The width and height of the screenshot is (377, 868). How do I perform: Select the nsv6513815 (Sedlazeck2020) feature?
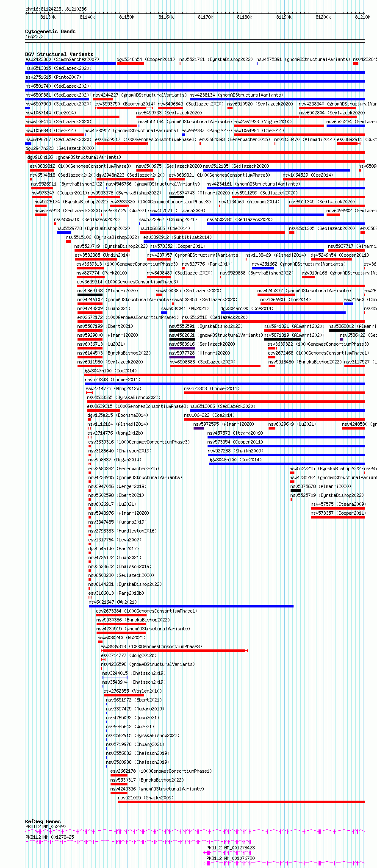[x=58, y=68]
